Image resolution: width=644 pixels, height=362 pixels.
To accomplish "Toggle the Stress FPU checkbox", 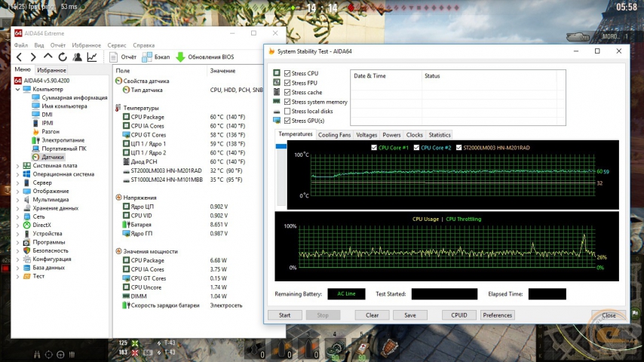I will click(287, 83).
